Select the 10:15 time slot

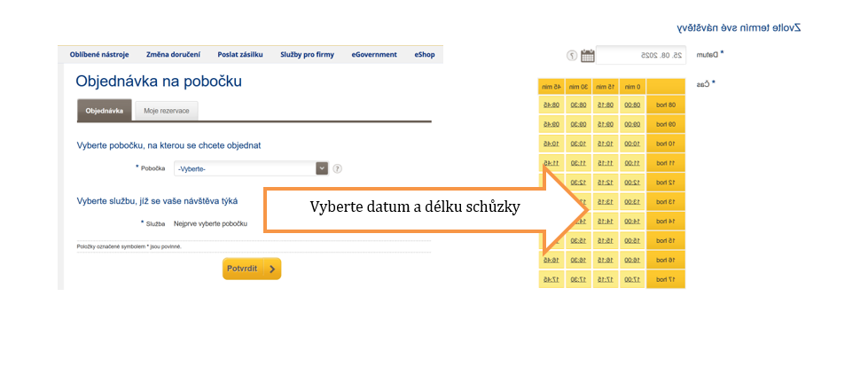pos(605,144)
